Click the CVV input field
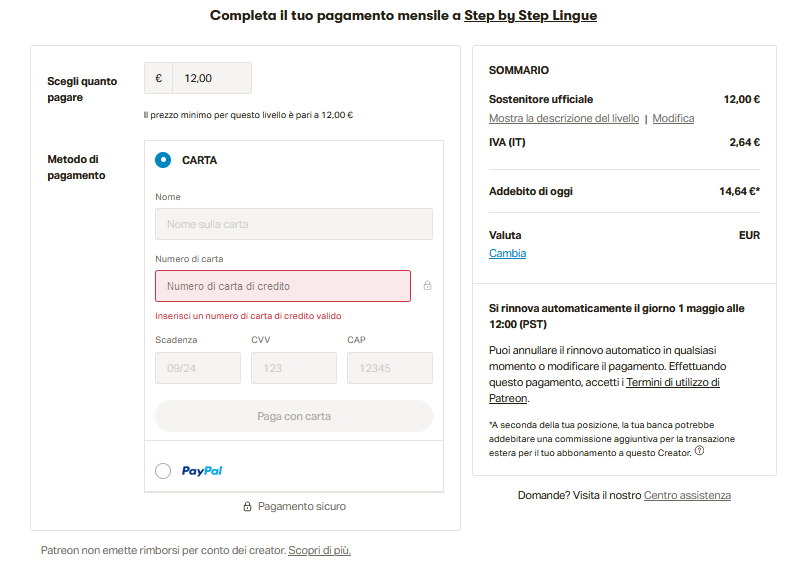The height and width of the screenshot is (567, 797). (x=293, y=368)
